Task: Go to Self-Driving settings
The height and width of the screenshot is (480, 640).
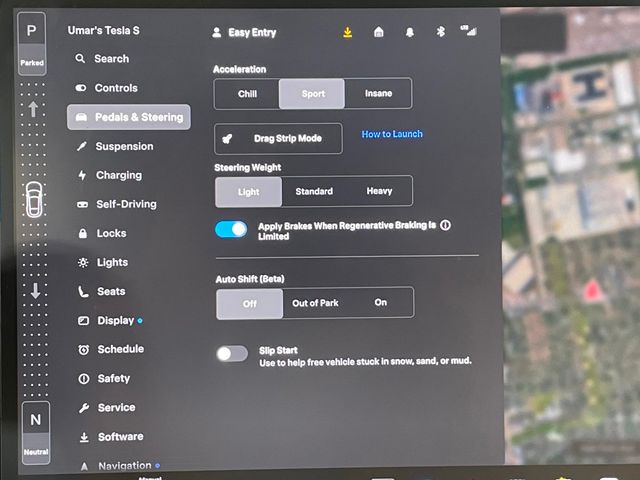Action: (117, 204)
